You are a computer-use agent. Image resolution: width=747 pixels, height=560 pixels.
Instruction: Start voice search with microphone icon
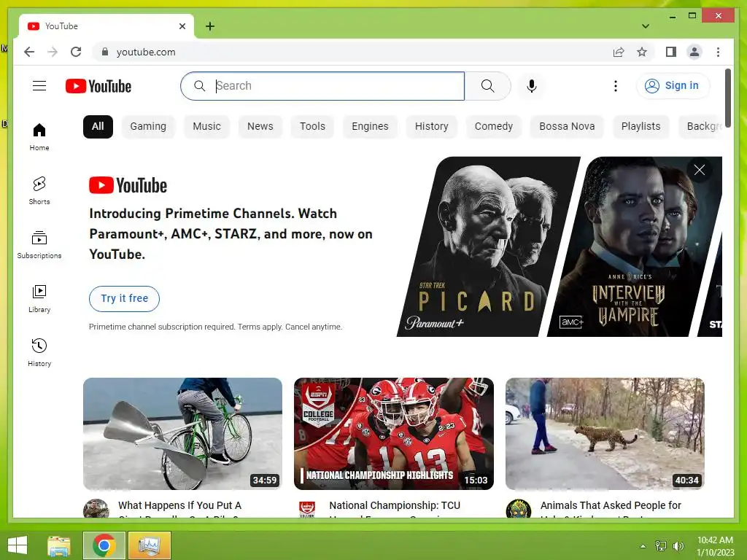click(532, 86)
